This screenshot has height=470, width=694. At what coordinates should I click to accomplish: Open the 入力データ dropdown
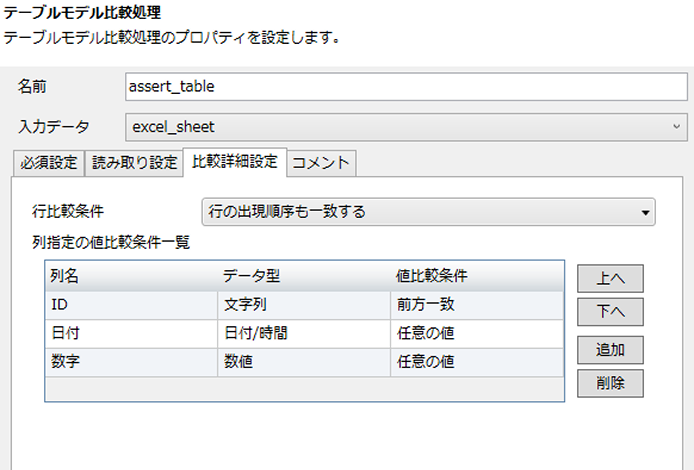click(405, 127)
